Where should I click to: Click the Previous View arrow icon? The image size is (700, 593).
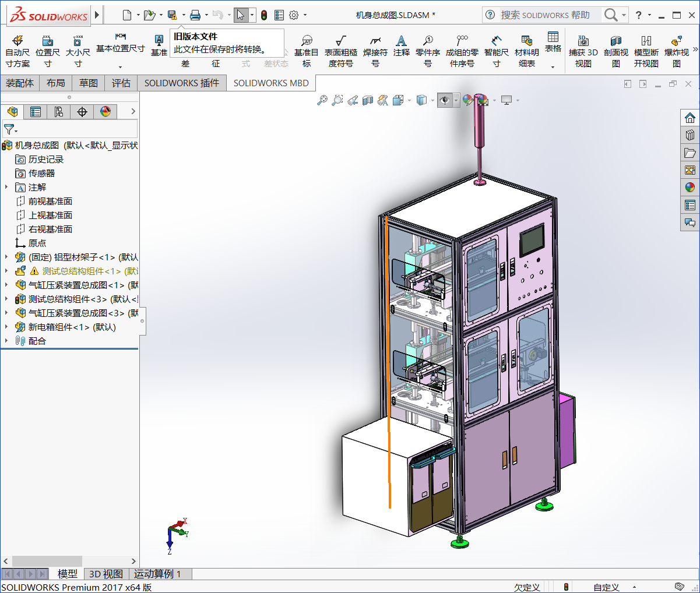[x=353, y=100]
